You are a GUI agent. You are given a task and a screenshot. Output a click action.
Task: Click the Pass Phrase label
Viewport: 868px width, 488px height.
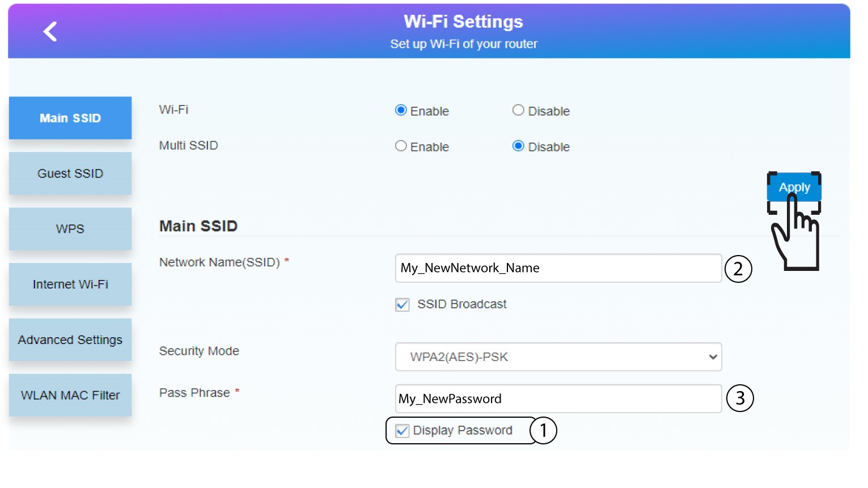tap(194, 393)
